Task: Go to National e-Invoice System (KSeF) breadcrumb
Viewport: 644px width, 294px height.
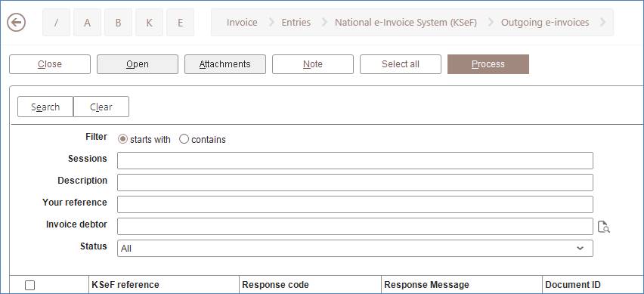Action: (406, 23)
